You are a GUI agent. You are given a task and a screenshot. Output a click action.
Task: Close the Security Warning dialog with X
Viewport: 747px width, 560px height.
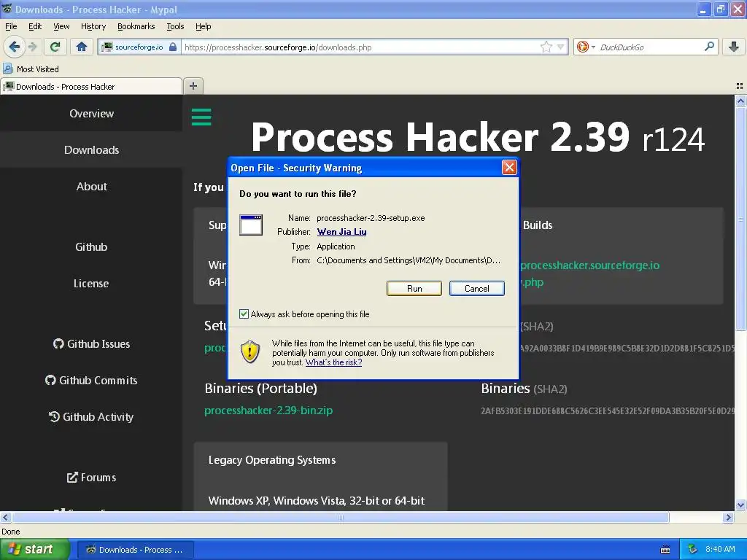pyautogui.click(x=509, y=167)
